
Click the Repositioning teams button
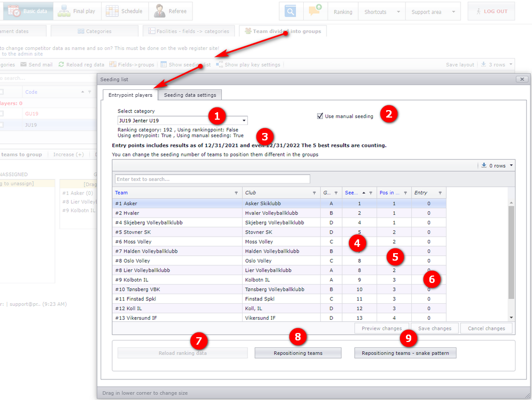[298, 353]
